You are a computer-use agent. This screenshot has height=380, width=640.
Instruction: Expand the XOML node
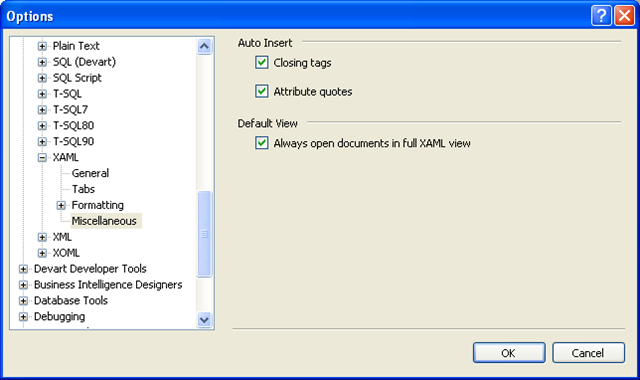tap(42, 253)
